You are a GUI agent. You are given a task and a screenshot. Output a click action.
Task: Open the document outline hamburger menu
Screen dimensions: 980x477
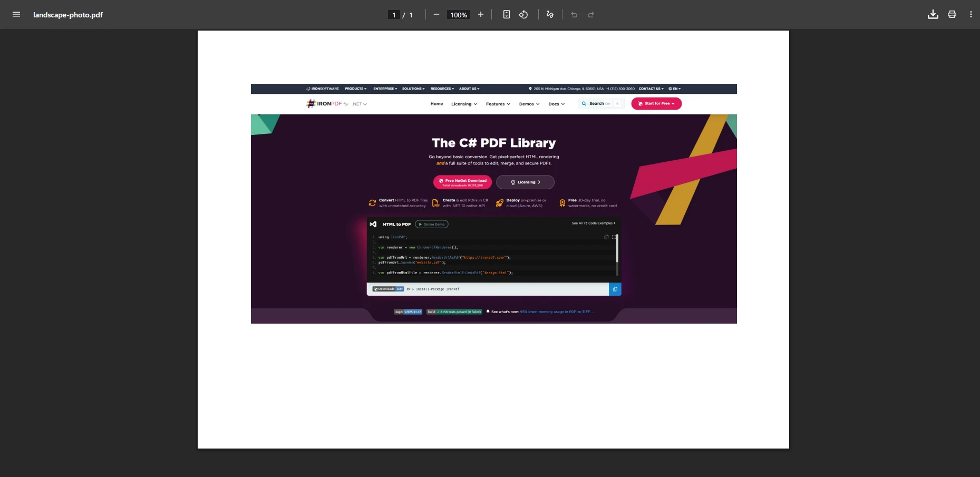click(16, 14)
